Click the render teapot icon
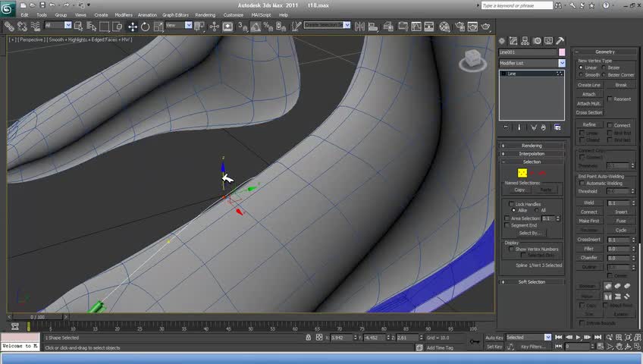 (487, 26)
